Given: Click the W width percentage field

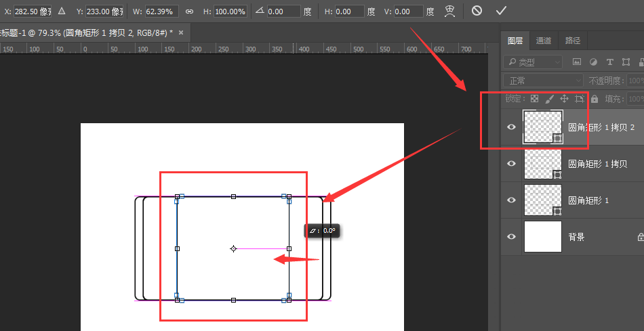Looking at the screenshot, I should [x=162, y=12].
